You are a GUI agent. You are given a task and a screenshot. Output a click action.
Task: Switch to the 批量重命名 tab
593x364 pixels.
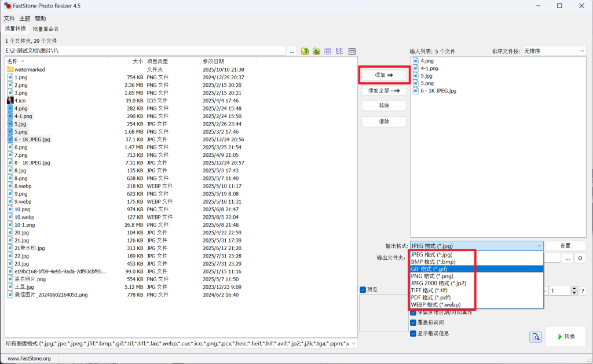coord(45,29)
